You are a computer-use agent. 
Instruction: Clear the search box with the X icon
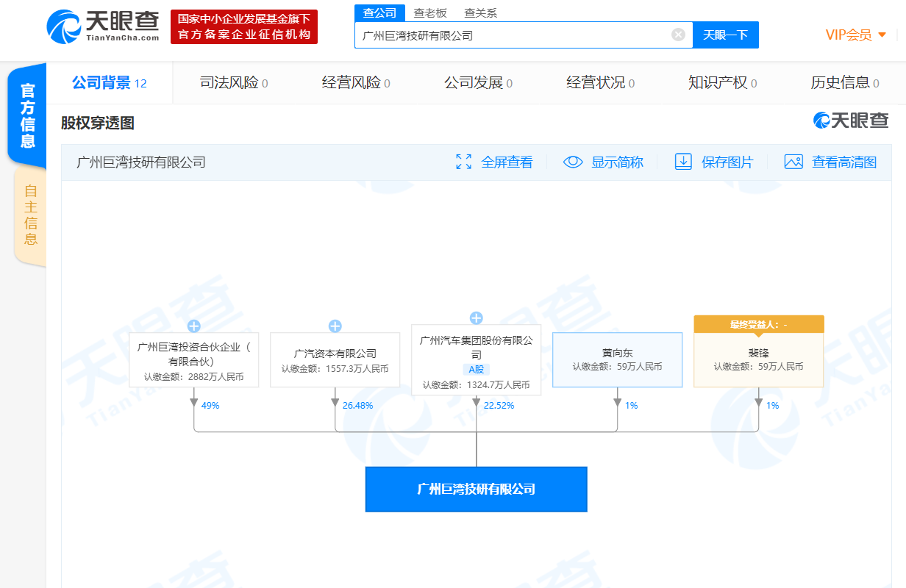coord(678,35)
